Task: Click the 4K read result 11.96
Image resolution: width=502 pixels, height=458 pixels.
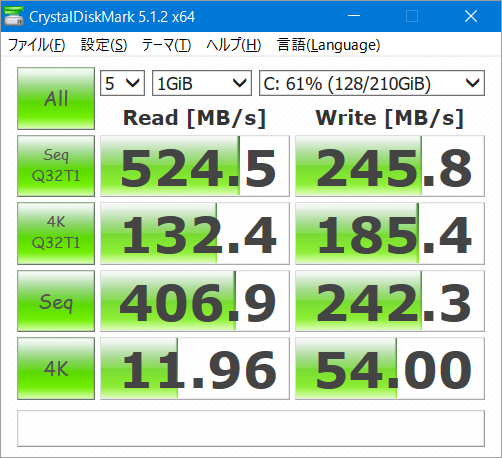Action: 195,368
